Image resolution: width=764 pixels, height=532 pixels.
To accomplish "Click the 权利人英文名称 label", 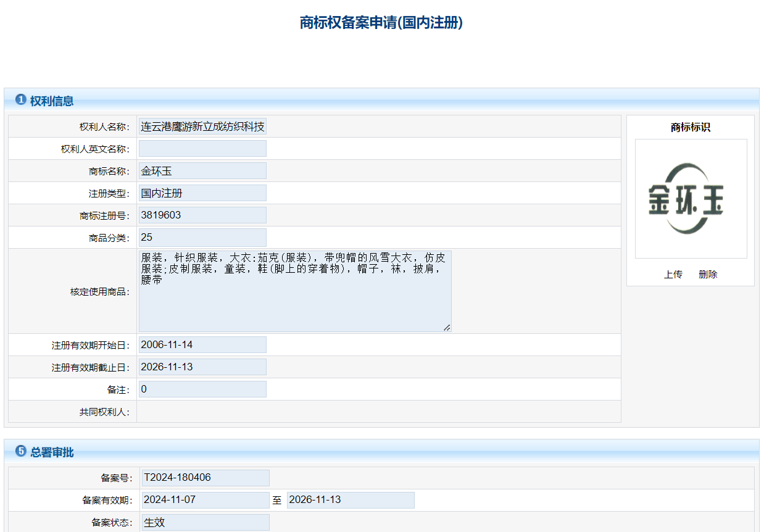I will tap(95, 149).
